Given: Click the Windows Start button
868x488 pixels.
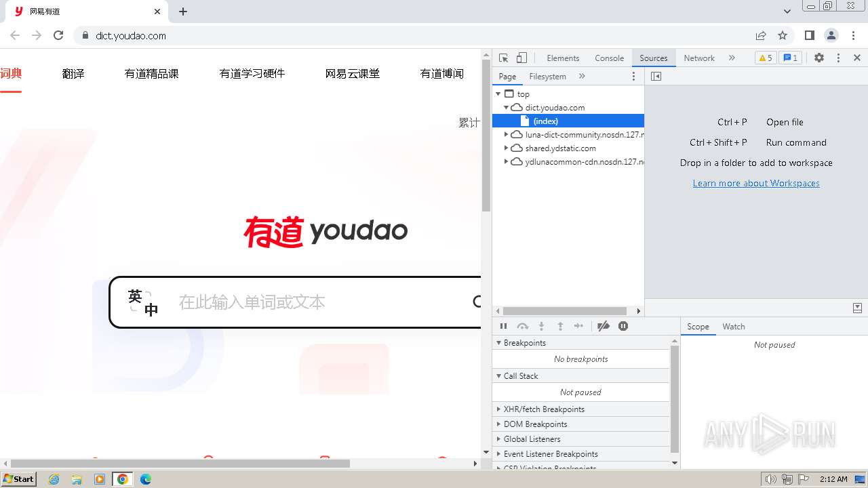Looking at the screenshot, I should pyautogui.click(x=18, y=479).
